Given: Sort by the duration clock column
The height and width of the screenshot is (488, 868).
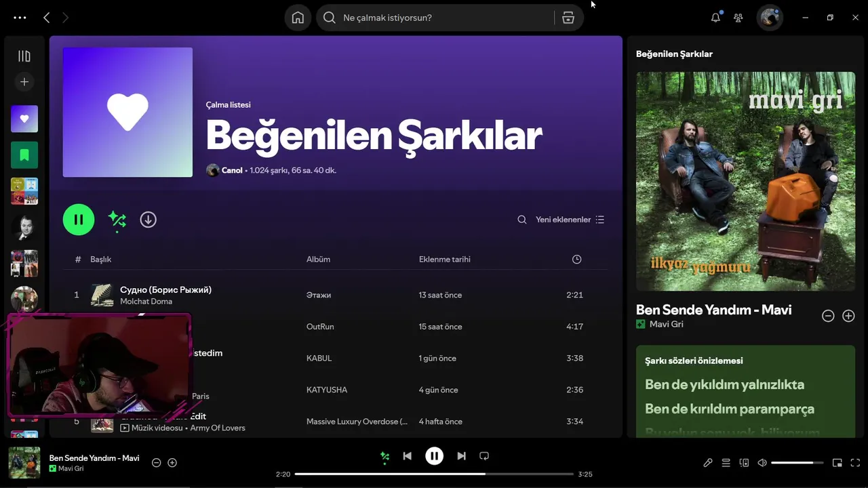Looking at the screenshot, I should pos(576,259).
